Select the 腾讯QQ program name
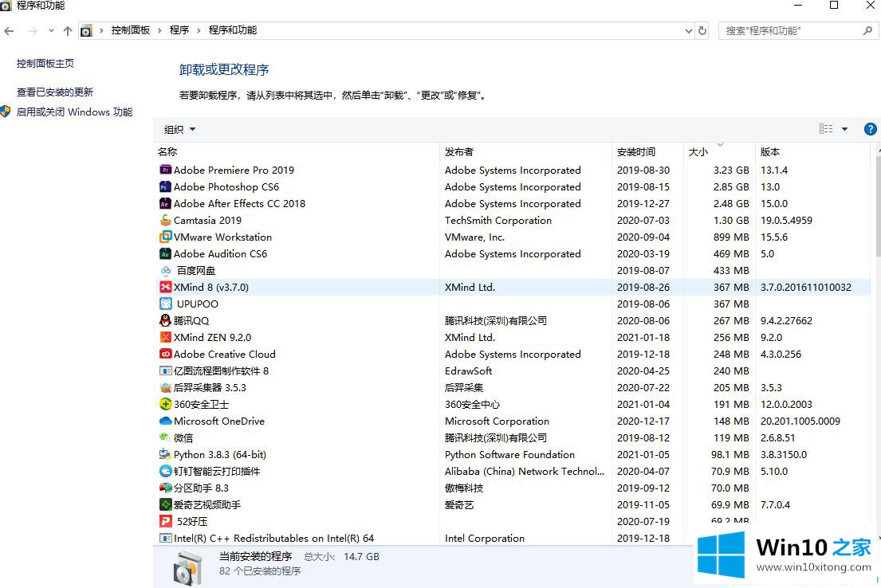Image resolution: width=881 pixels, height=588 pixels. 191,320
